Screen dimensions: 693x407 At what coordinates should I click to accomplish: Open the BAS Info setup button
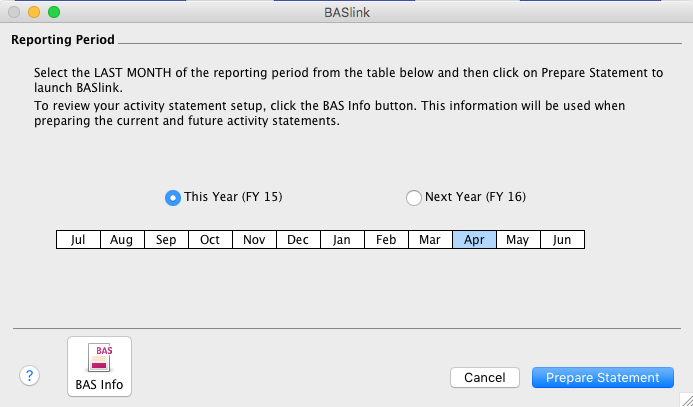pyautogui.click(x=99, y=367)
